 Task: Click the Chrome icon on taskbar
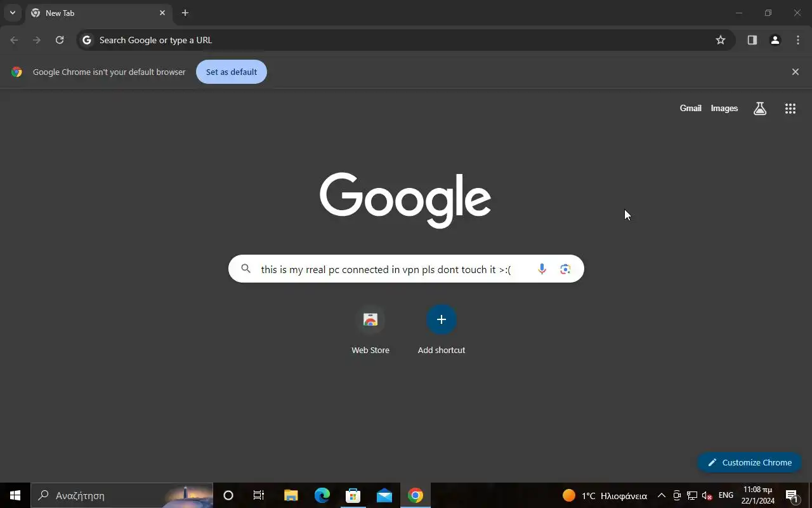(416, 495)
